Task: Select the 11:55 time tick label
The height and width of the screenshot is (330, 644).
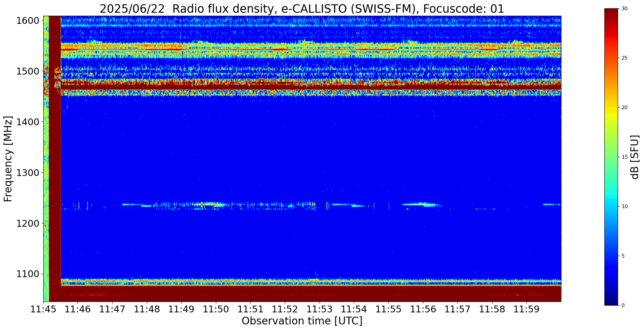Action: click(x=389, y=309)
